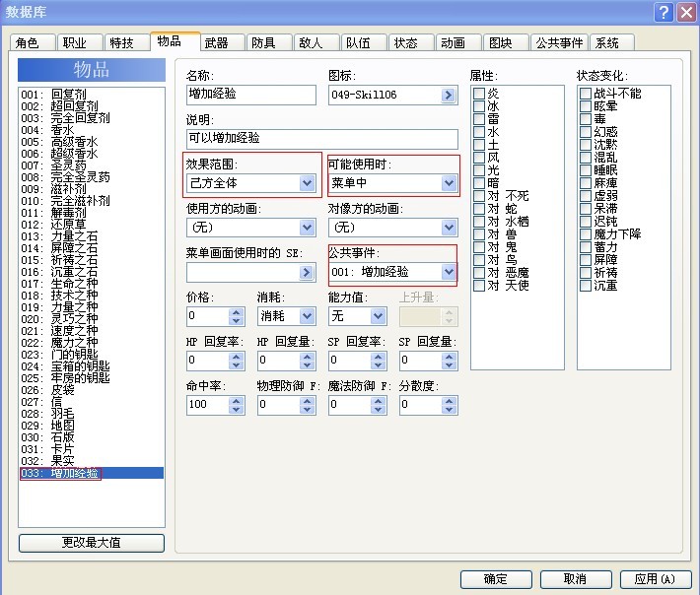Click the help question mark in title bar

click(x=664, y=12)
